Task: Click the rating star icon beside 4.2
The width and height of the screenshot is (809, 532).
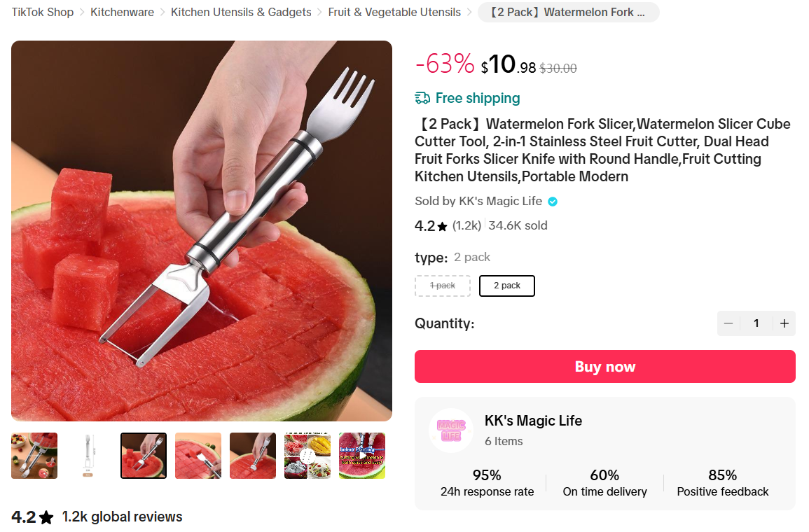Action: (442, 226)
